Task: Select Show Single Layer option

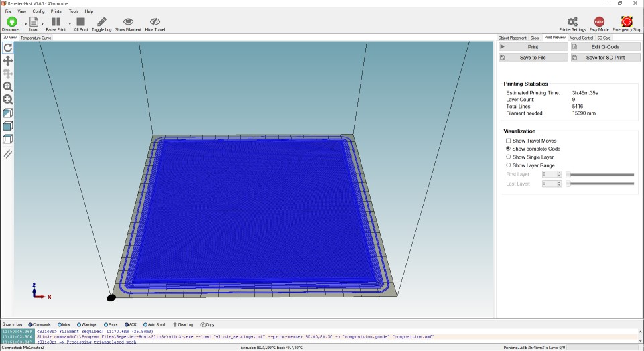Action: point(508,157)
